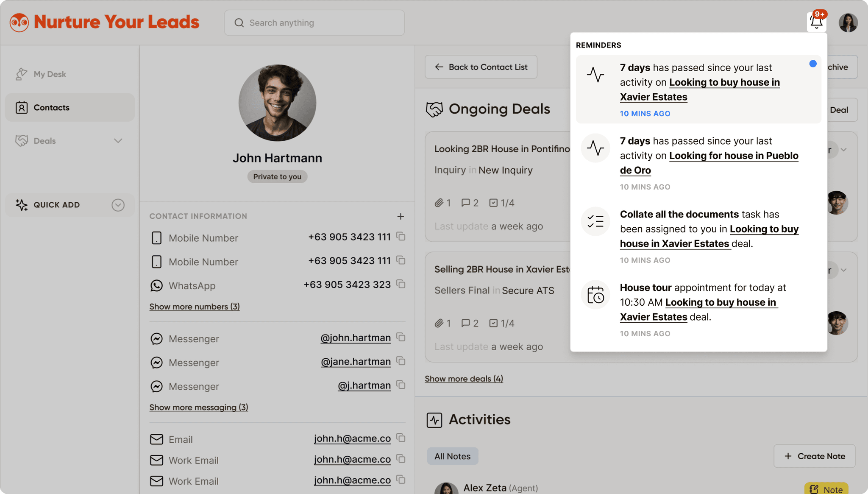Screen dimensions: 868x494
Task: Click the My Desk sidebar icon
Action: [22, 73]
